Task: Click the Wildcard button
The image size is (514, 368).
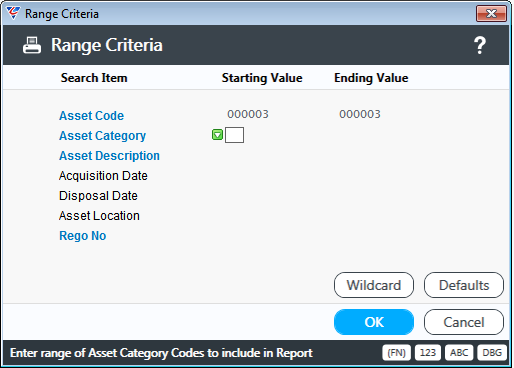Action: [374, 285]
